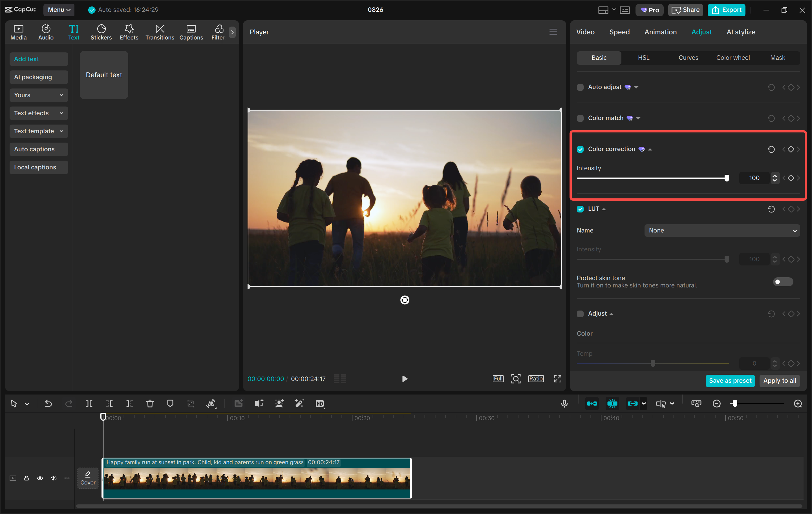Enable the Protect skin tone toggle

tap(783, 282)
